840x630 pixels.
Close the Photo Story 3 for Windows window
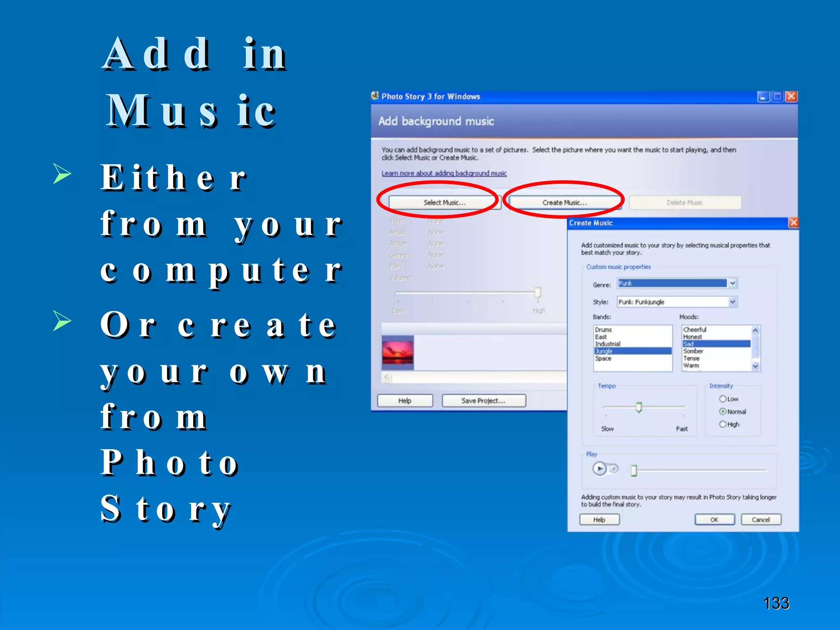[x=791, y=96]
